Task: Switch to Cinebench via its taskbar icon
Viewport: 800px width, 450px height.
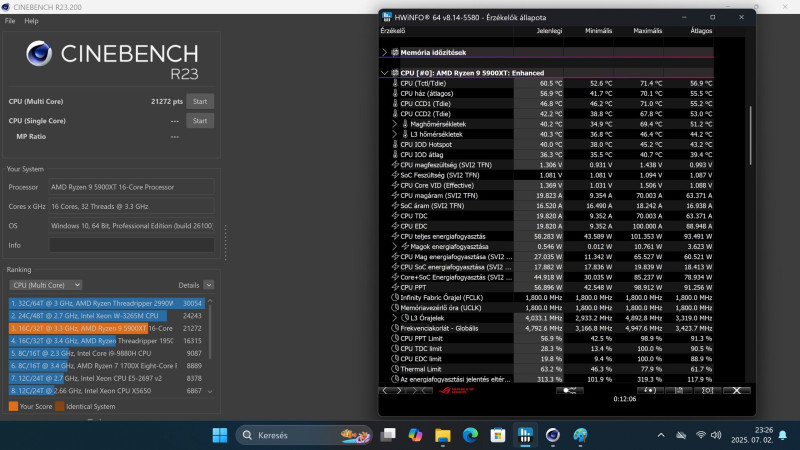Action: 553,435
